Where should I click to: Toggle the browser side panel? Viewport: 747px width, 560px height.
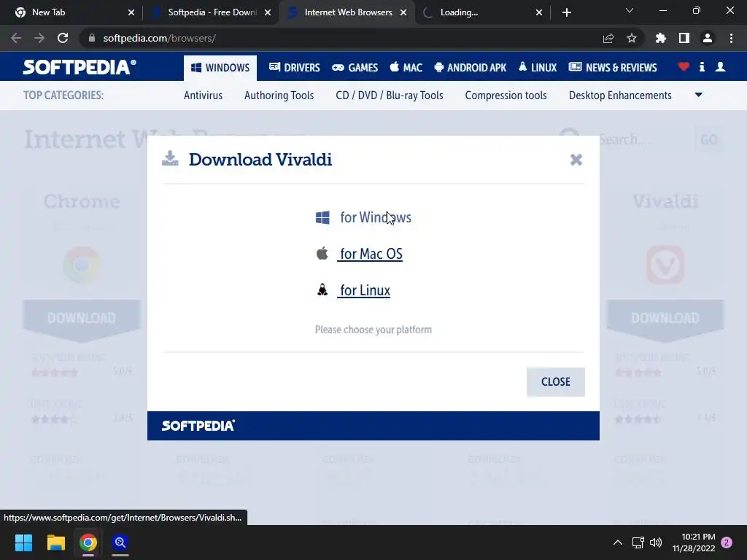(x=684, y=38)
